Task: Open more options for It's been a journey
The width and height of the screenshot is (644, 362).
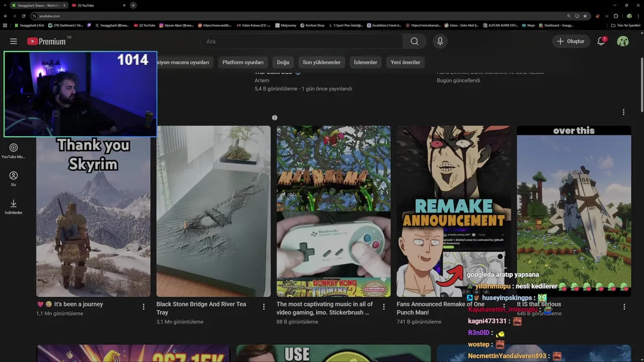Action: [143, 307]
